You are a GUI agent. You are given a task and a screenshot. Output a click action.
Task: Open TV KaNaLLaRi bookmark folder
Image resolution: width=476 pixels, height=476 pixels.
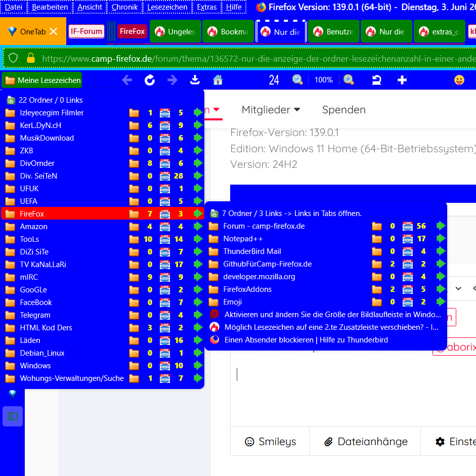[x=103, y=265]
